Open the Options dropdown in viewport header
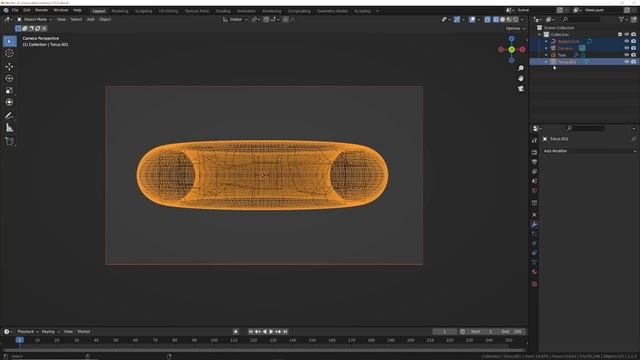This screenshot has width=640, height=360. point(515,28)
